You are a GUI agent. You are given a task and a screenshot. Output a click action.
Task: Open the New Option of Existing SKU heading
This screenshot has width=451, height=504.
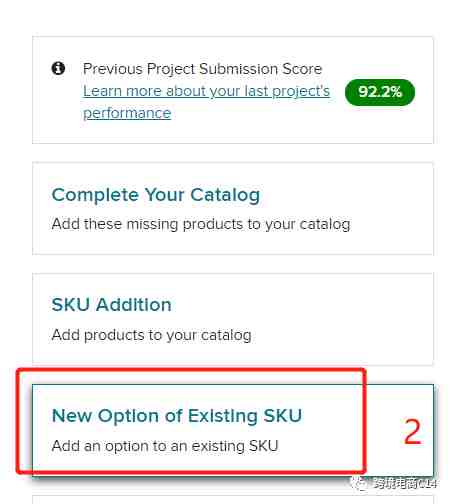tap(177, 416)
